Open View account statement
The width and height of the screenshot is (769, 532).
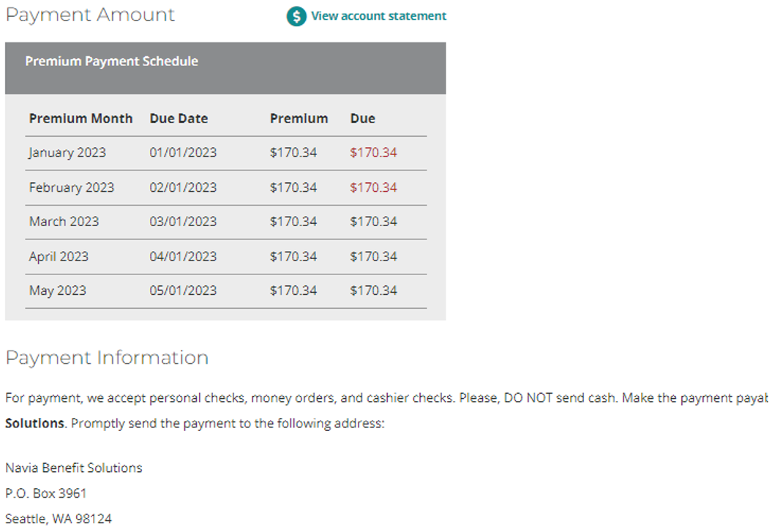pyautogui.click(x=378, y=16)
